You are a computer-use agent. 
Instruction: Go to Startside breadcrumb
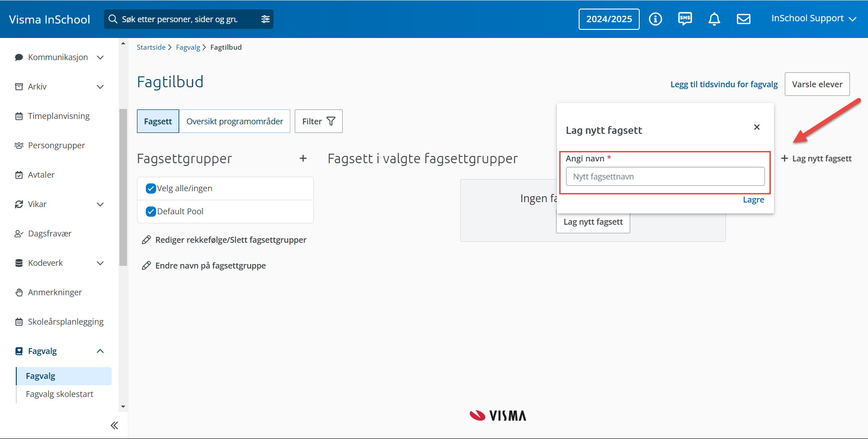click(151, 47)
